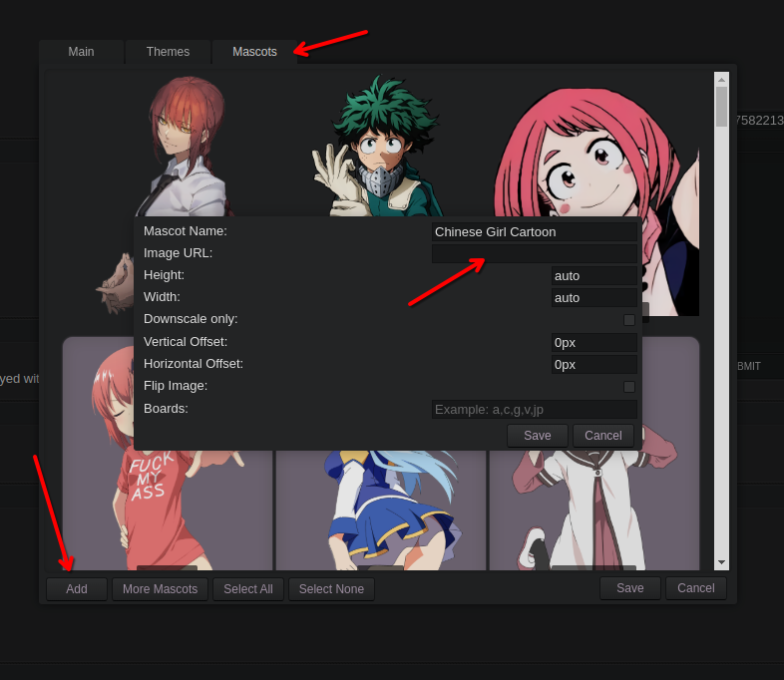Switch to the Main tab
This screenshot has width=784, height=680.
(81, 52)
